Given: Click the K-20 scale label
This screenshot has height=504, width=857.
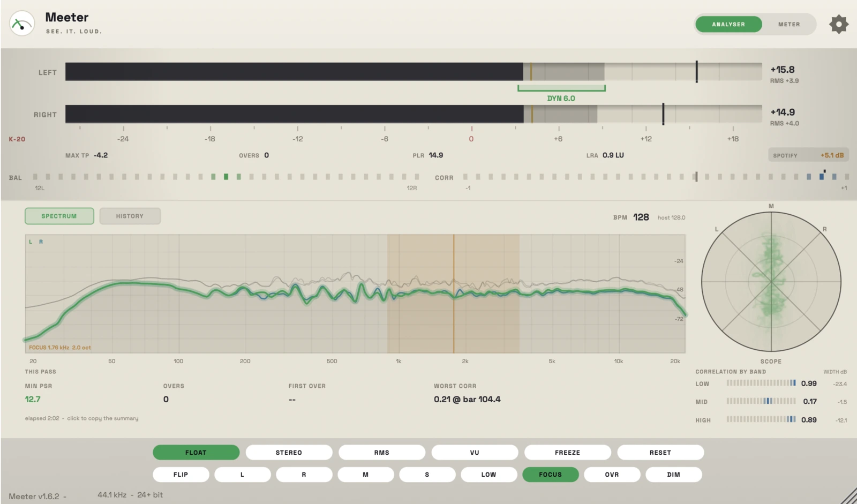Looking at the screenshot, I should (17, 139).
